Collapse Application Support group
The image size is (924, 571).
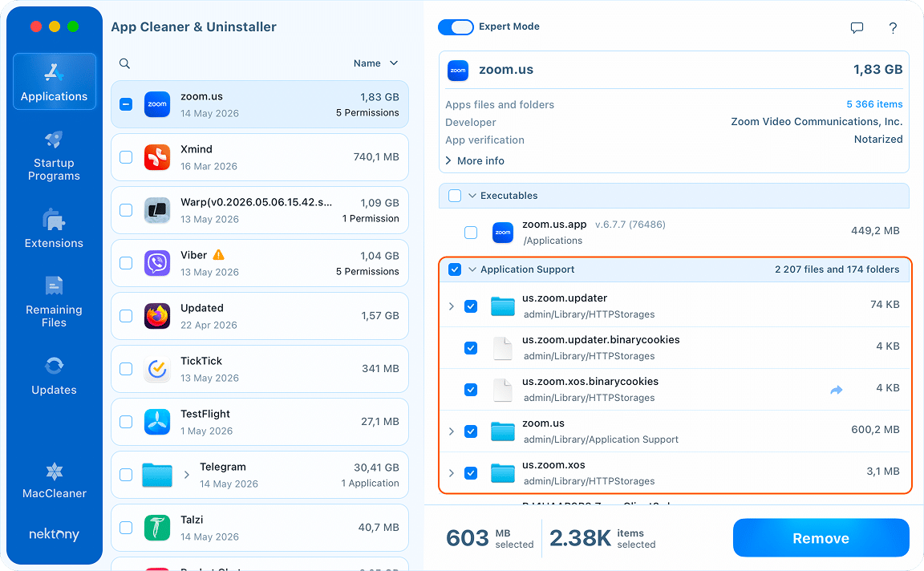(x=472, y=269)
